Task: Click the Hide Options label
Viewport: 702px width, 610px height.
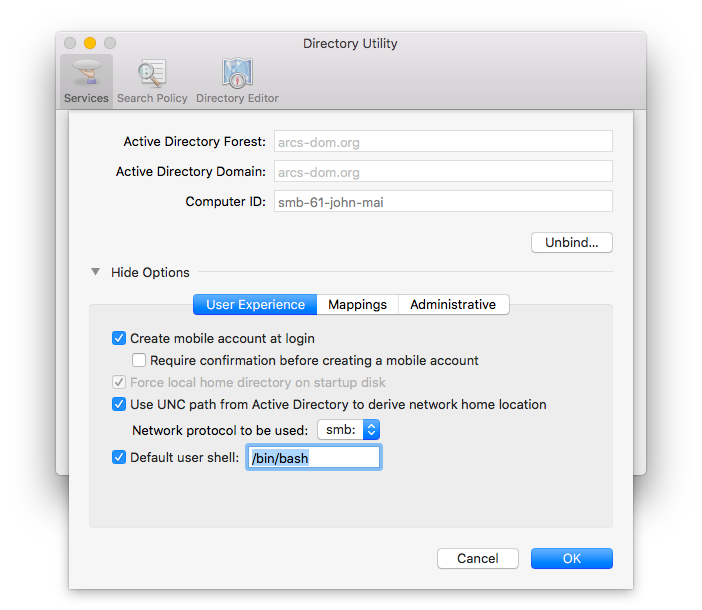Action: (x=150, y=272)
